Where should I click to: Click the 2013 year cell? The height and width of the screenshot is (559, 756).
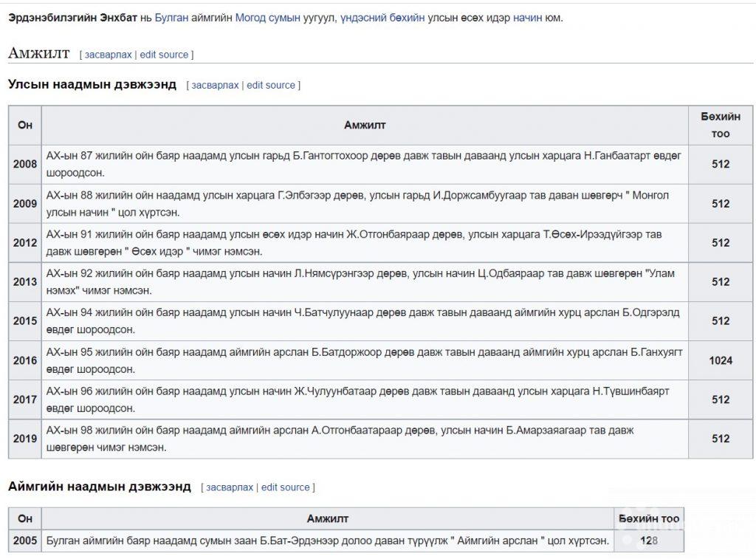[x=25, y=281]
